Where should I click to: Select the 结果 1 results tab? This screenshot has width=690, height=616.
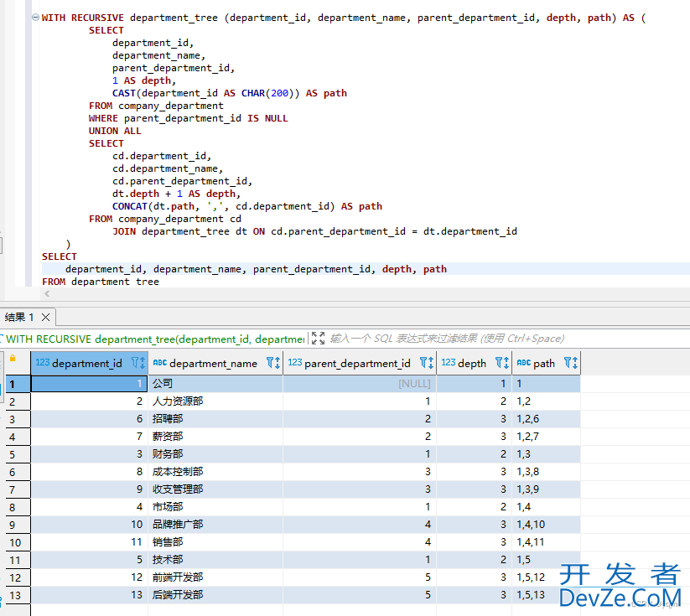click(x=19, y=318)
